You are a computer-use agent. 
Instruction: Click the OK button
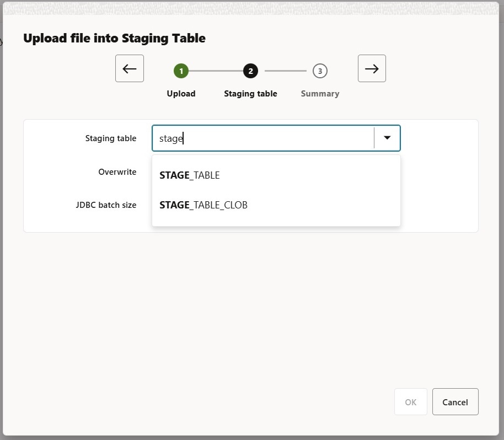coord(411,402)
